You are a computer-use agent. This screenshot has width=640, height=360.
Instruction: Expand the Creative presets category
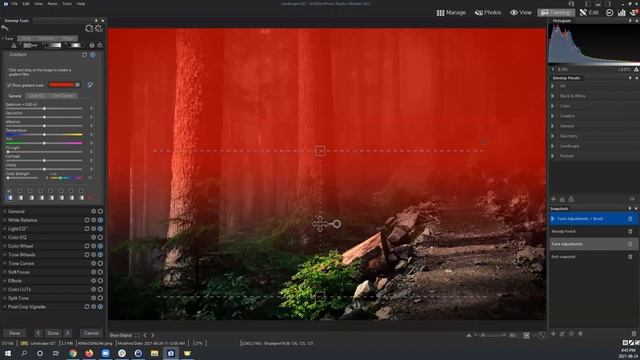click(x=553, y=116)
